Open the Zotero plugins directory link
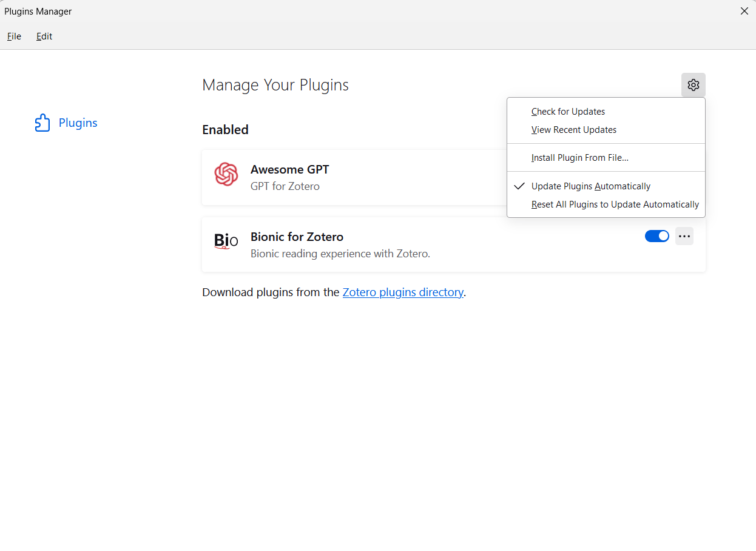The image size is (756, 551). coord(403,292)
